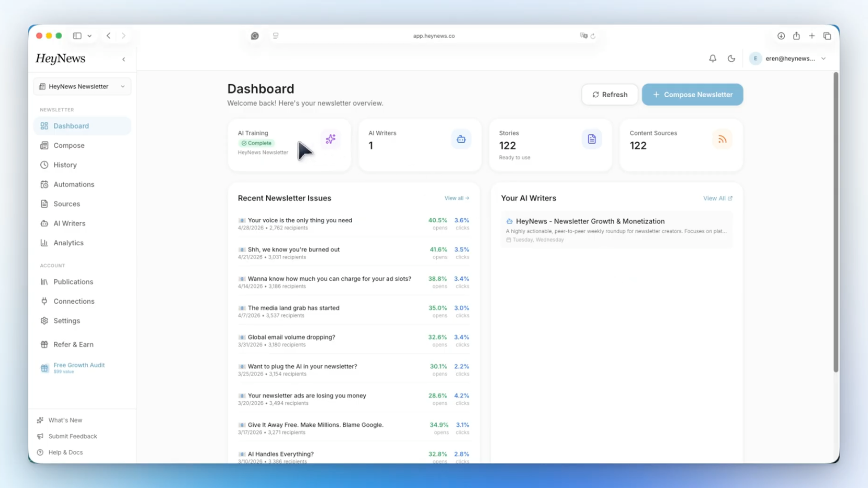The height and width of the screenshot is (488, 868).
Task: Toggle the Safari sidebar button
Action: 77,36
